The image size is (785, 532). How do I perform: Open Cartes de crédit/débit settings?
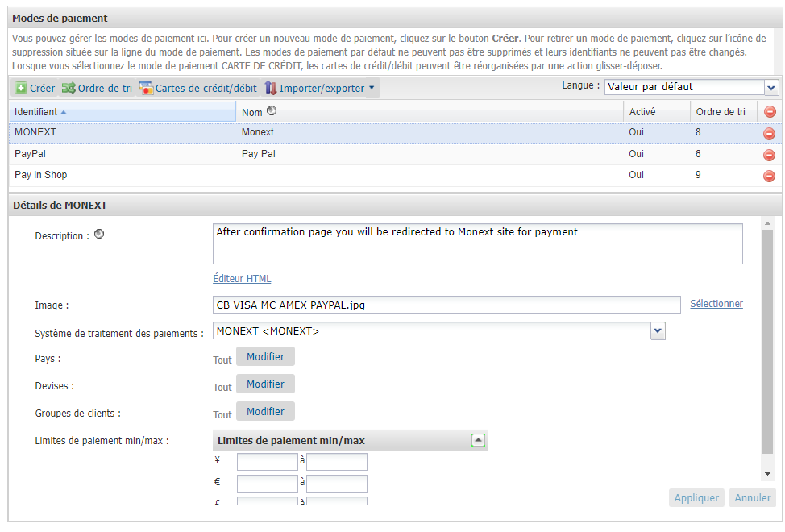pos(197,88)
